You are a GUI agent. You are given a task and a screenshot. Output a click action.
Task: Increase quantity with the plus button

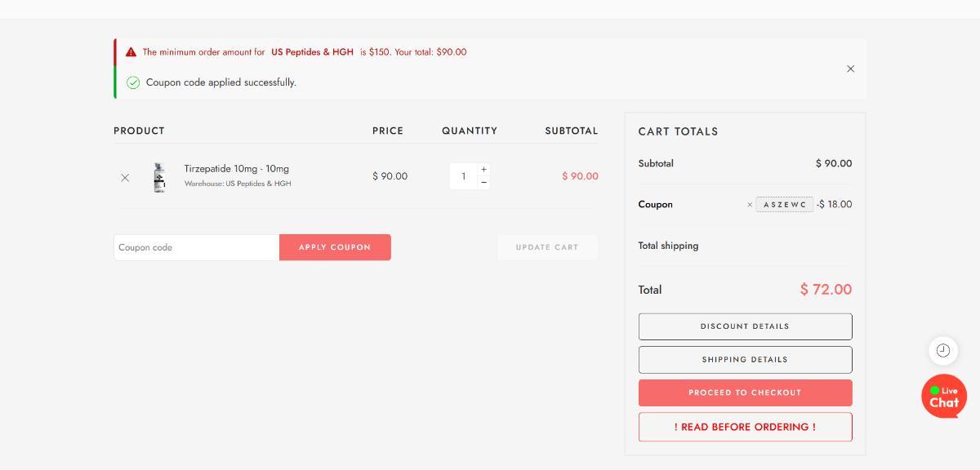point(483,170)
